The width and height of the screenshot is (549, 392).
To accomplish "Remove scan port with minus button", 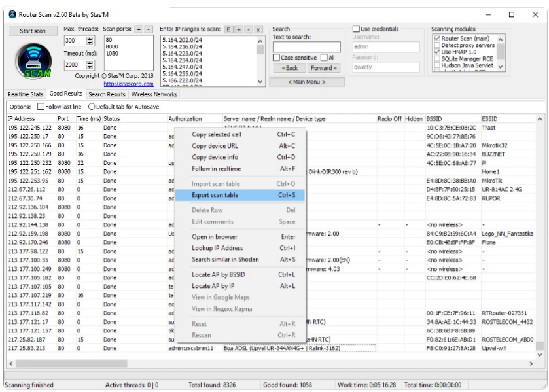I will 149,29.
